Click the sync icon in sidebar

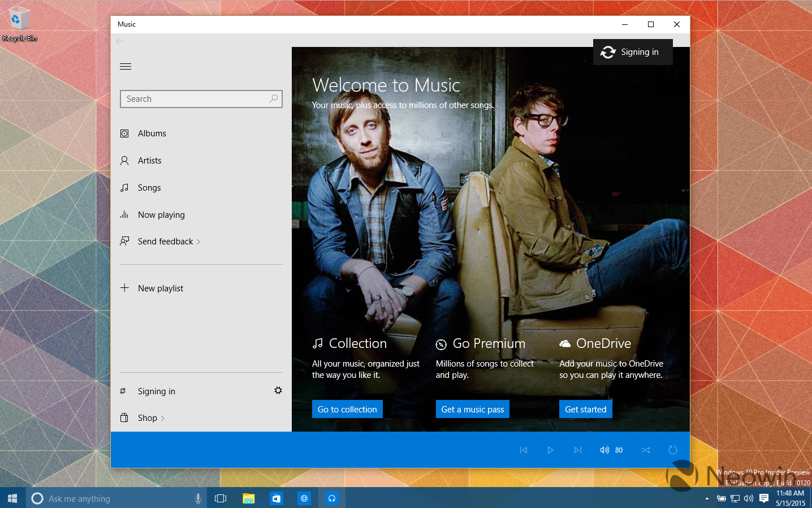click(123, 391)
